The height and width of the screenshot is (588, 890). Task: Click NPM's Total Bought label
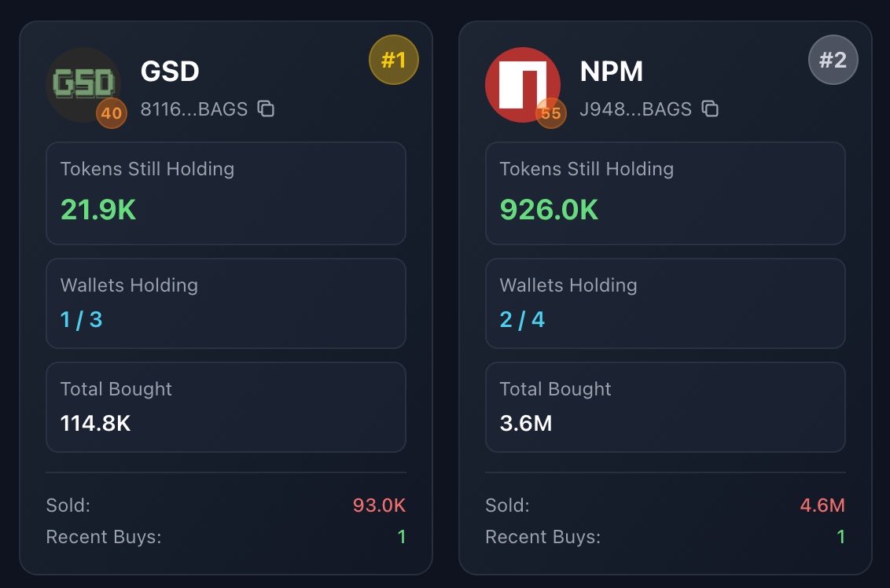coord(556,389)
